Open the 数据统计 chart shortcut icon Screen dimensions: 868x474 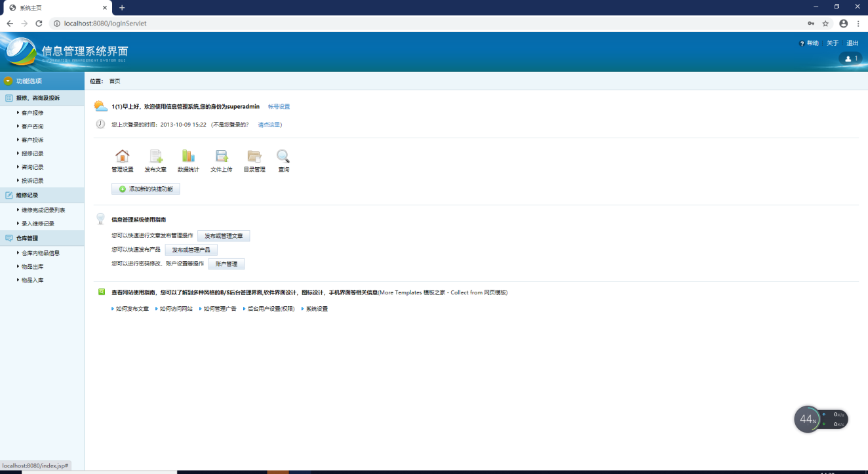(188, 156)
